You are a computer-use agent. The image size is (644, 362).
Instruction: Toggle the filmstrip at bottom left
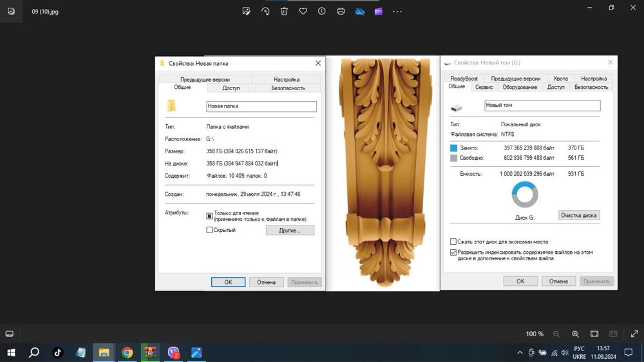10,334
